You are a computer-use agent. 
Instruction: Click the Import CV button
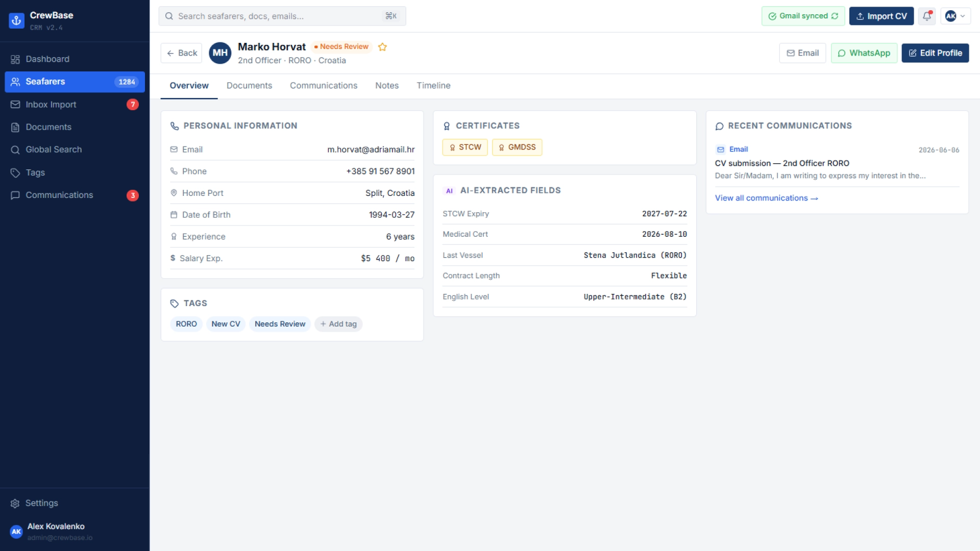pyautogui.click(x=881, y=16)
